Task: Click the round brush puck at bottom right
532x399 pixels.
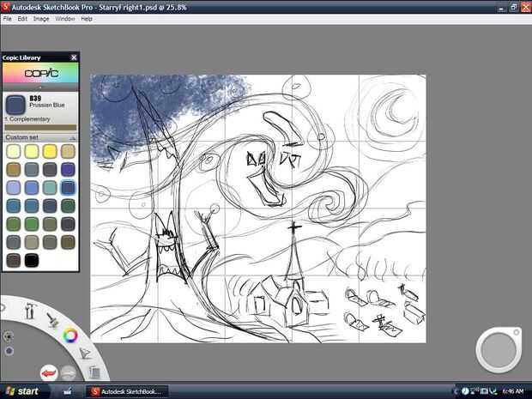Action: pos(499,350)
